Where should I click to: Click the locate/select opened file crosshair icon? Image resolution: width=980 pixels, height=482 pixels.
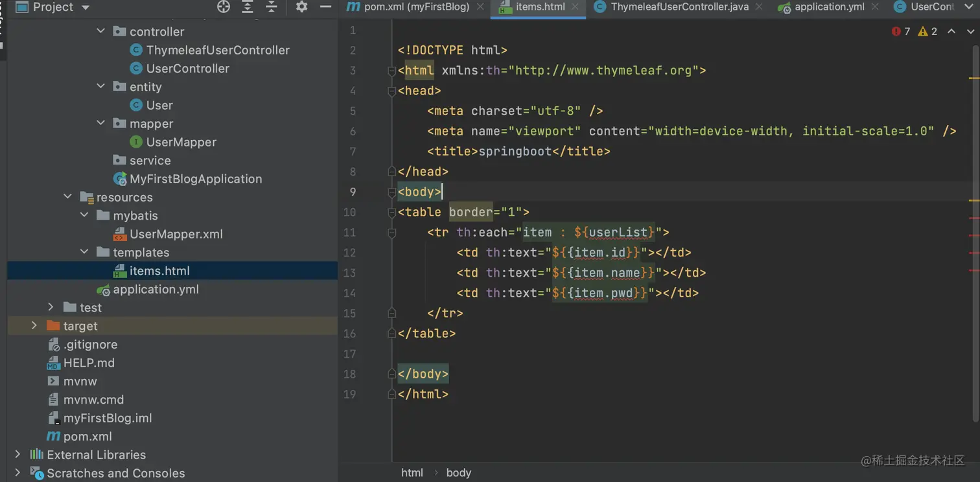click(224, 7)
